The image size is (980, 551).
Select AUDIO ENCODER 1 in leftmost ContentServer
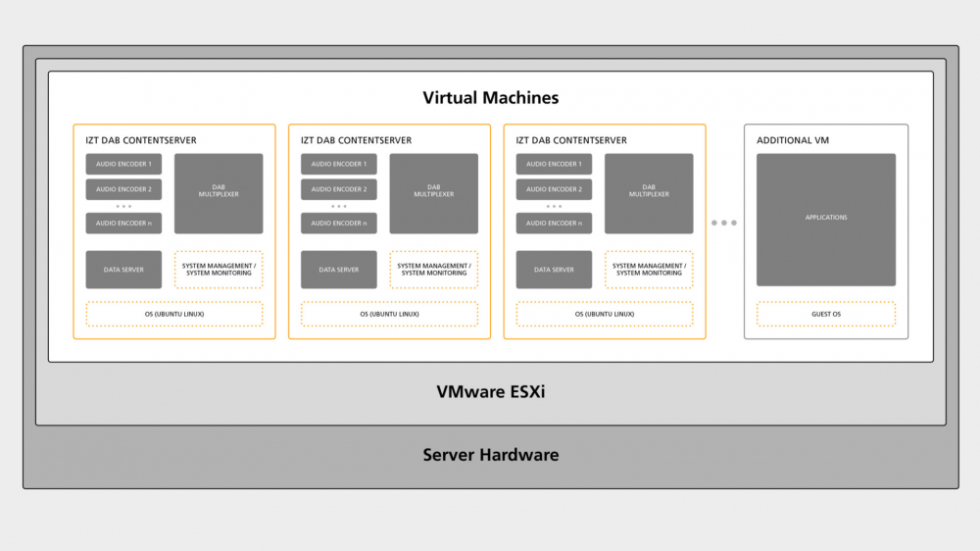[x=123, y=164]
